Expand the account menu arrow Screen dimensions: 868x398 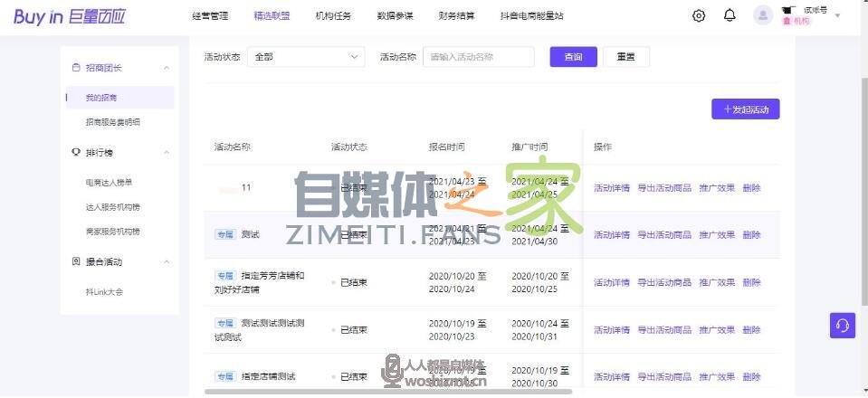[837, 15]
